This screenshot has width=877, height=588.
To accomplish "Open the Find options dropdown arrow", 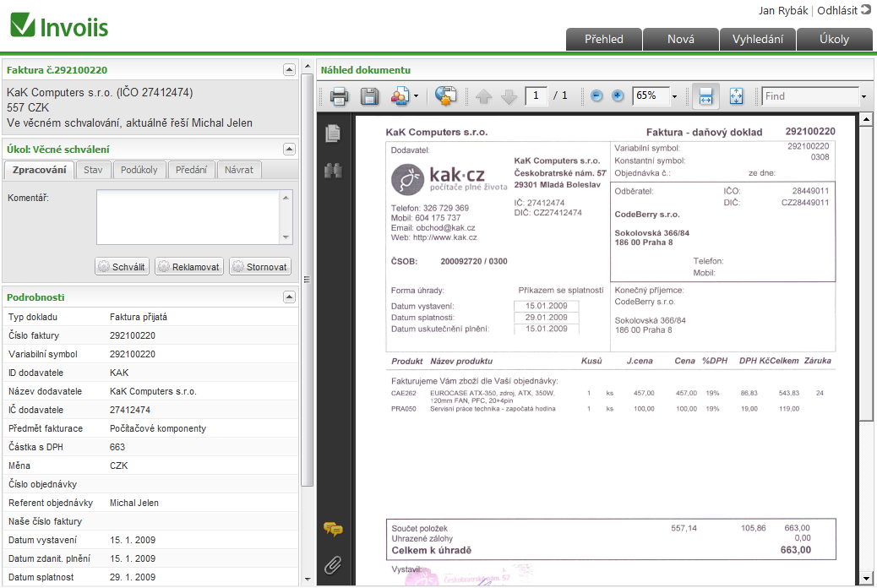I will tap(863, 96).
